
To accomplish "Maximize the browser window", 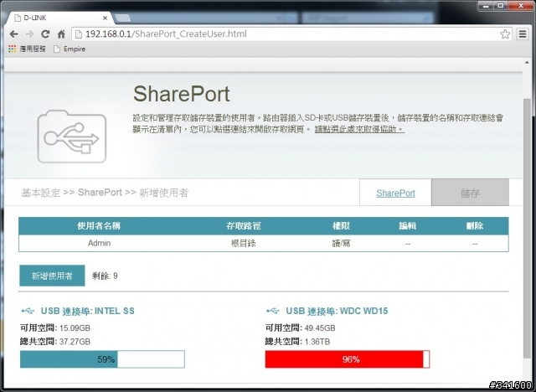I will click(501, 6).
